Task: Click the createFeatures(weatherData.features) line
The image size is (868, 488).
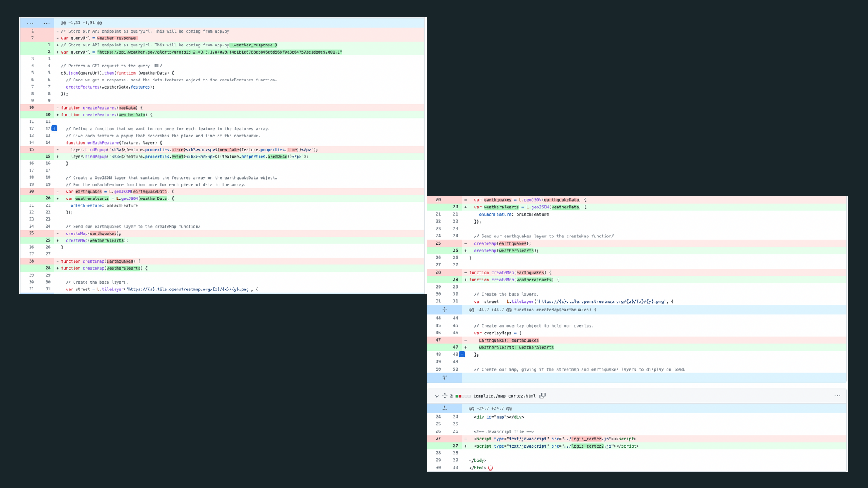Action: [110, 87]
